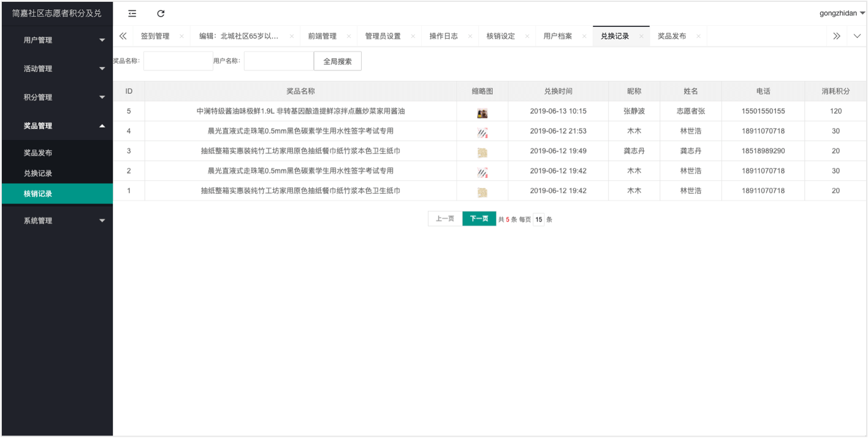Click 用户名称 search input field
This screenshot has height=438, width=868.
[278, 61]
